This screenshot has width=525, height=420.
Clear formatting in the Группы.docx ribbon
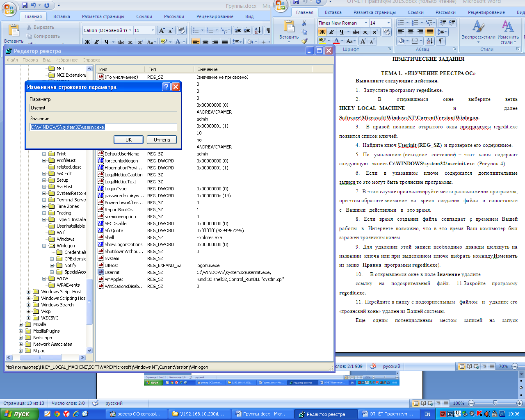(x=182, y=30)
